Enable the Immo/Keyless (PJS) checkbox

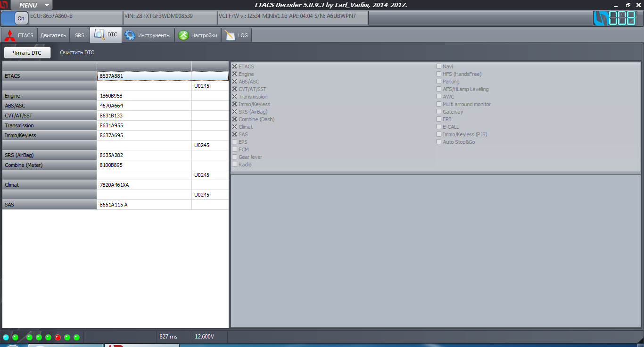(439, 134)
